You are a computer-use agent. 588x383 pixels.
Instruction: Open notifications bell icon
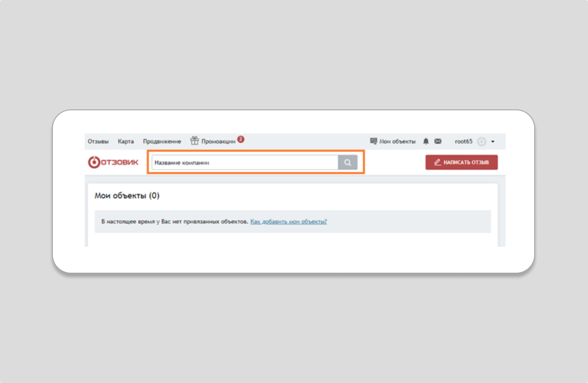point(426,141)
